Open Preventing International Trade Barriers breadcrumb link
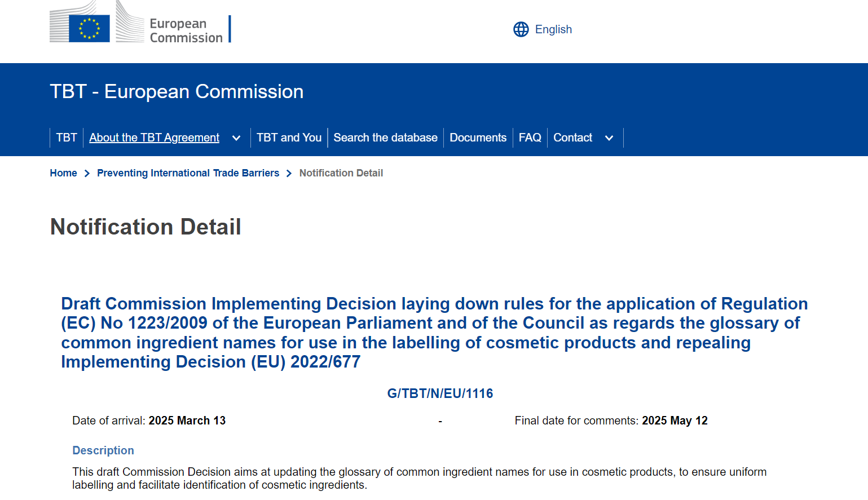 [x=188, y=173]
